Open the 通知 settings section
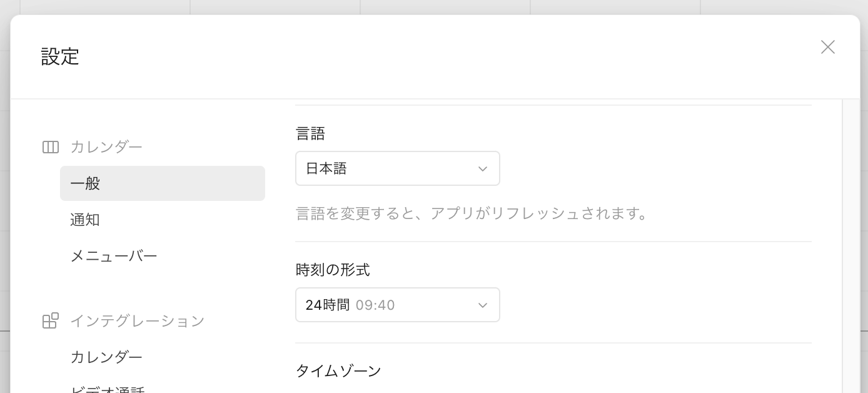The height and width of the screenshot is (393, 868). click(85, 220)
